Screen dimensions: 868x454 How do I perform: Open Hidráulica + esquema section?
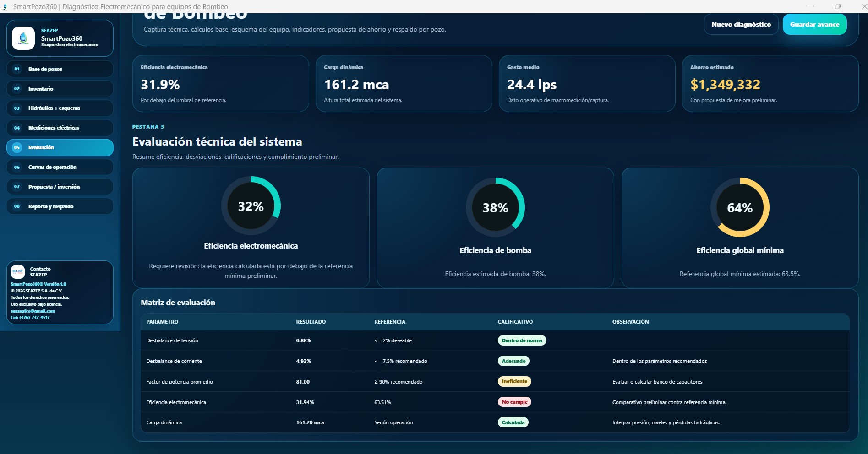[60, 108]
